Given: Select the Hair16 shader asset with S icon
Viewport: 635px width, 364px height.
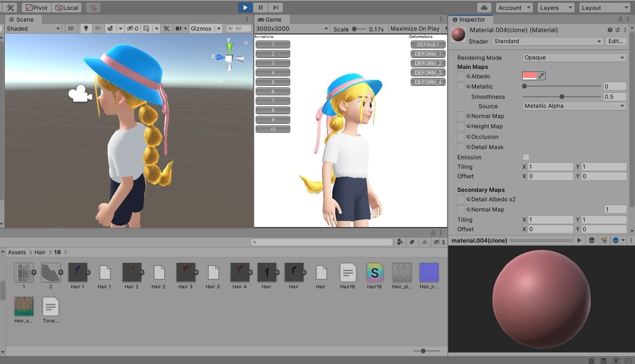Looking at the screenshot, I should pyautogui.click(x=374, y=272).
